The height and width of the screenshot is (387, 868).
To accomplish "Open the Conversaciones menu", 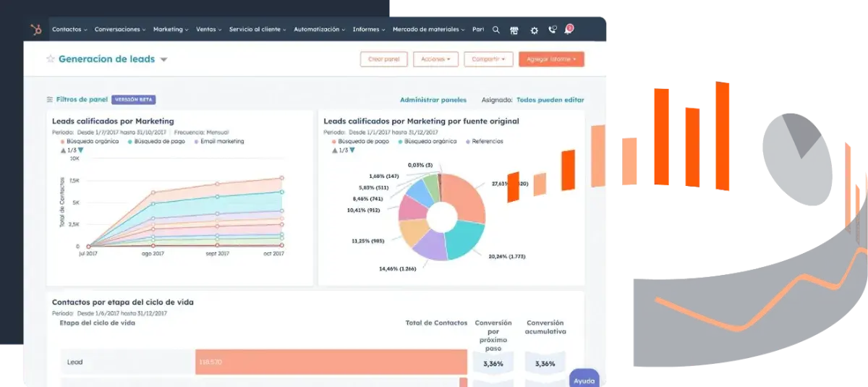I will click(x=120, y=30).
